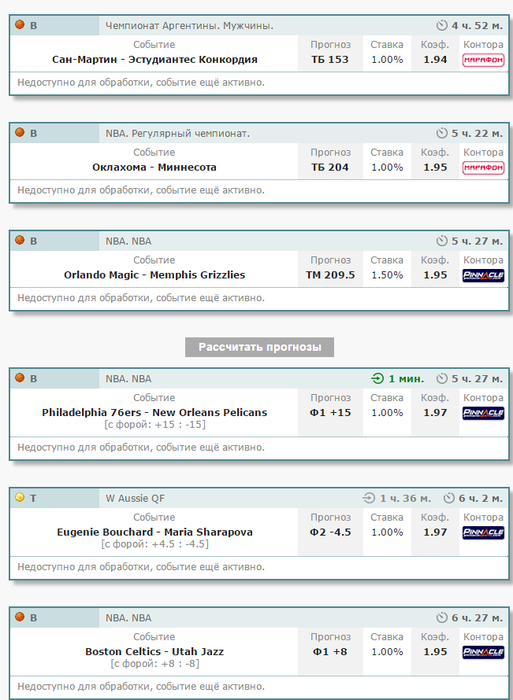513x700 pixels.
Task: Click the Pinnacle logo for the Philadelphia 76ers bet
Action: coord(483,413)
